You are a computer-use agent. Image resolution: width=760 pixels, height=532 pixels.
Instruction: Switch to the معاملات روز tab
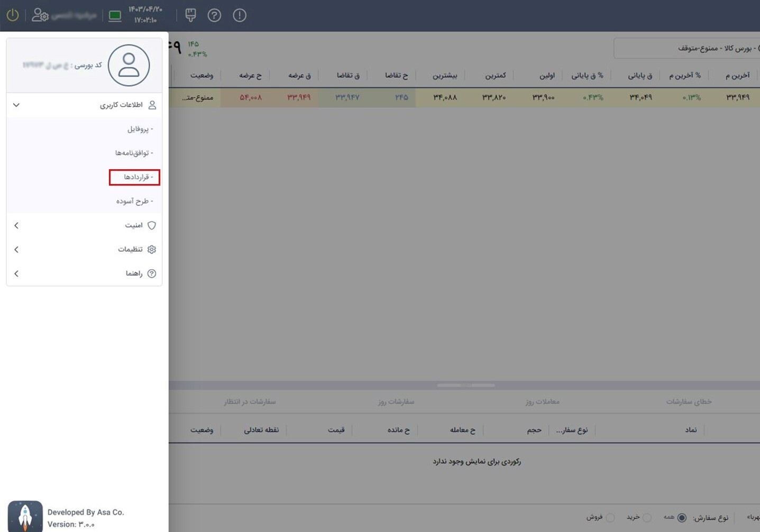click(x=542, y=401)
